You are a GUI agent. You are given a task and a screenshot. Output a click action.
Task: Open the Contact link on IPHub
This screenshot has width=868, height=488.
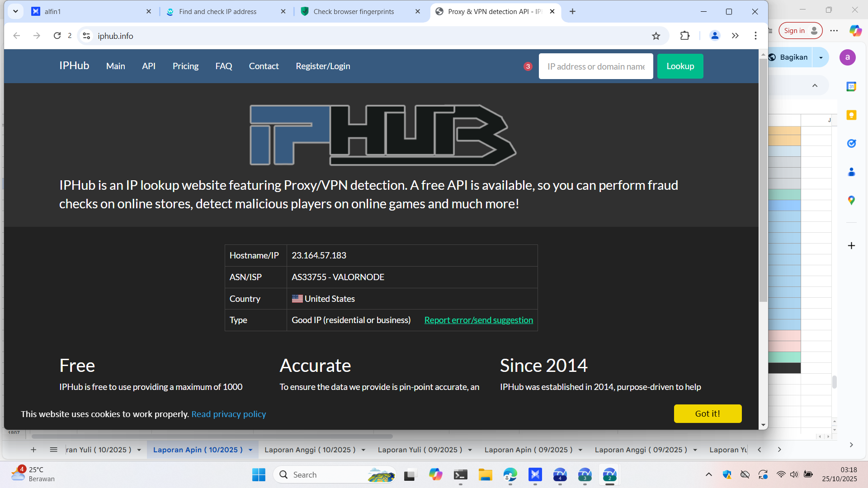(264, 66)
